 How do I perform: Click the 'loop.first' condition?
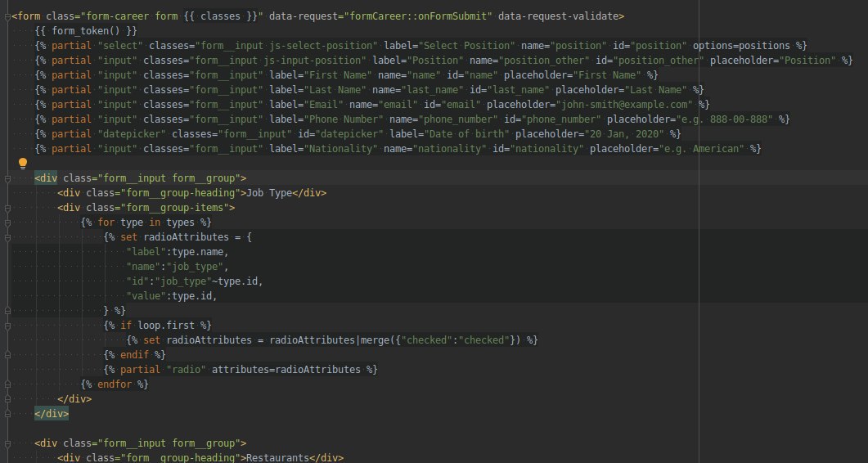[166, 326]
